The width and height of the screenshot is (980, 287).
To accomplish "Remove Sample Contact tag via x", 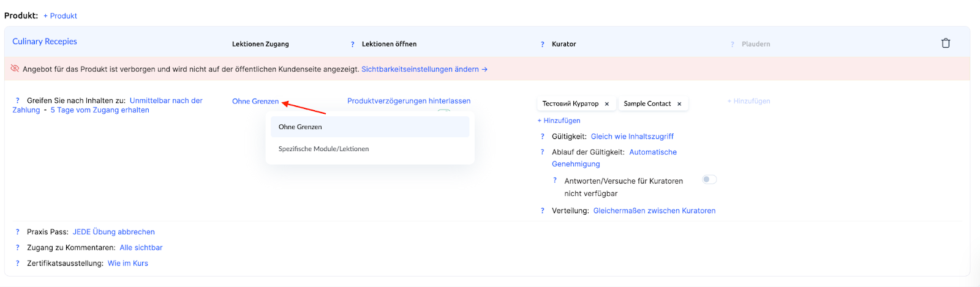I will pos(679,104).
